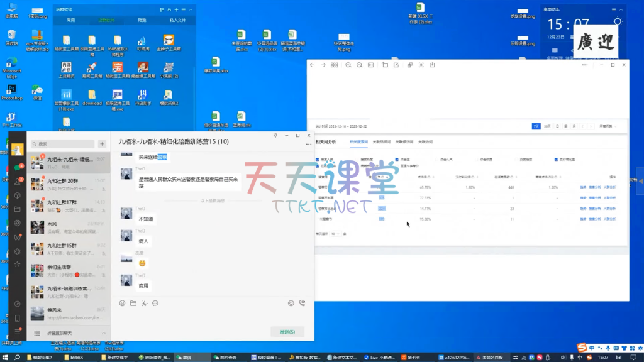Image resolution: width=644 pixels, height=362 pixels.
Task: Open chat history bubble icon in chat toolbar
Action: point(155,303)
